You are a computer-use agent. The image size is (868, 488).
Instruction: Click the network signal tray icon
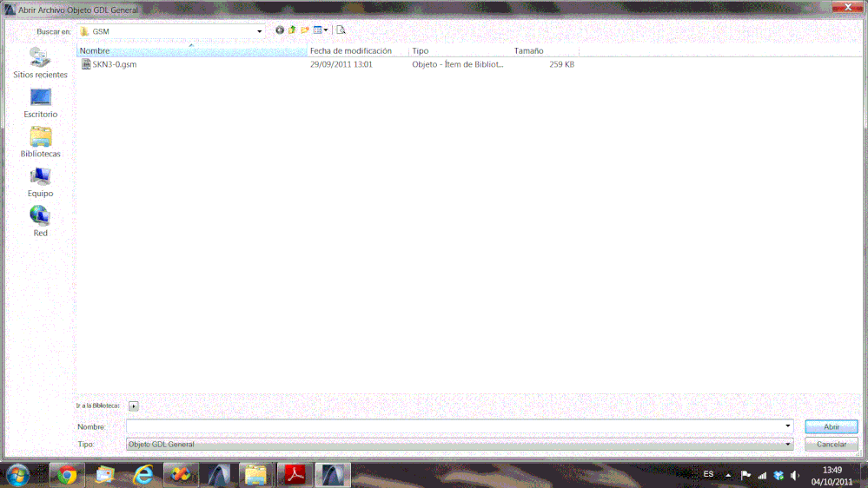pyautogui.click(x=762, y=475)
